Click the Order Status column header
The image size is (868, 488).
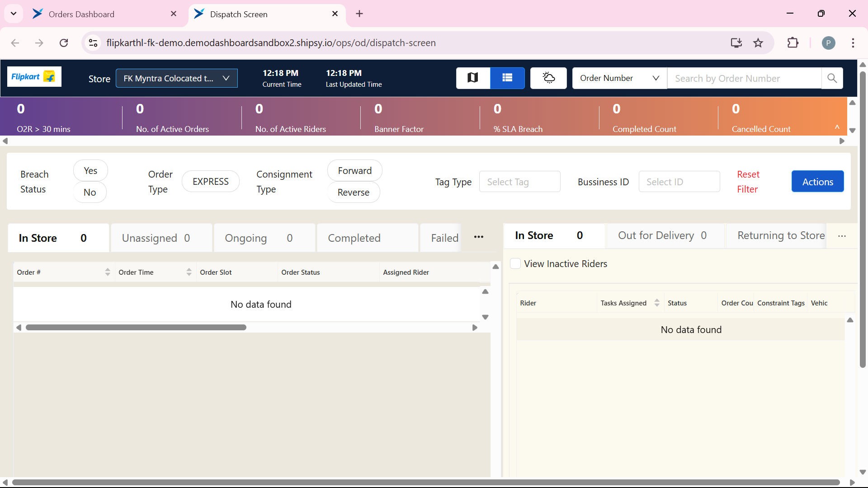[x=328, y=272]
